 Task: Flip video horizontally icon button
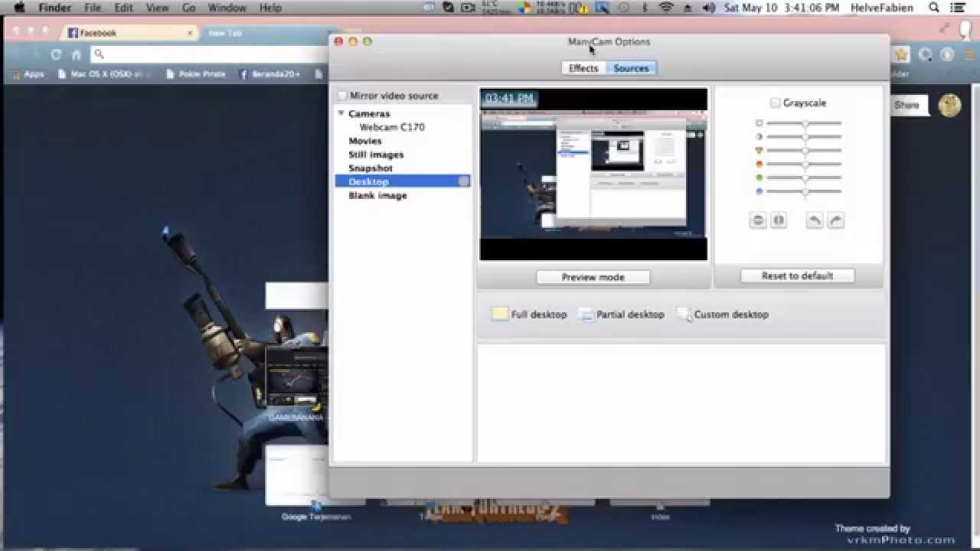tap(779, 220)
